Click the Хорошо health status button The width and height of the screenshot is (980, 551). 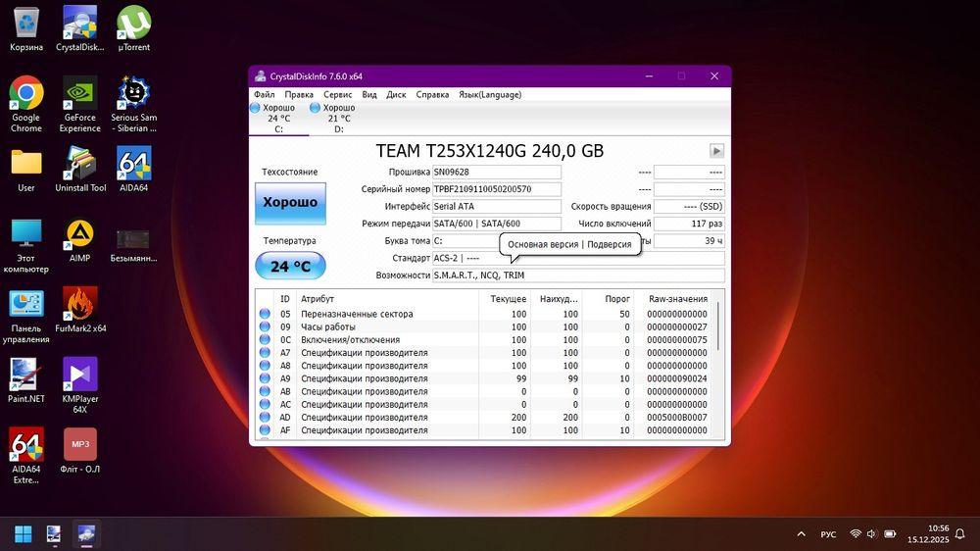click(x=290, y=203)
